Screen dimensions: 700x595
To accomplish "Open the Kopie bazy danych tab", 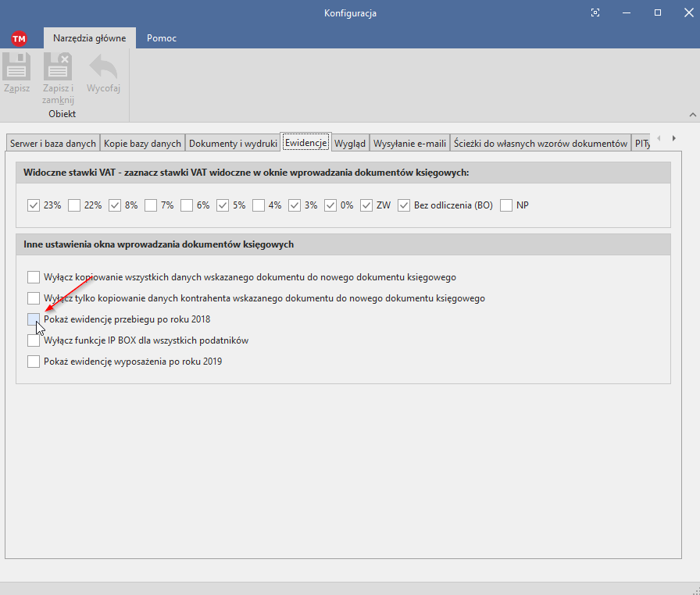I will [x=142, y=143].
